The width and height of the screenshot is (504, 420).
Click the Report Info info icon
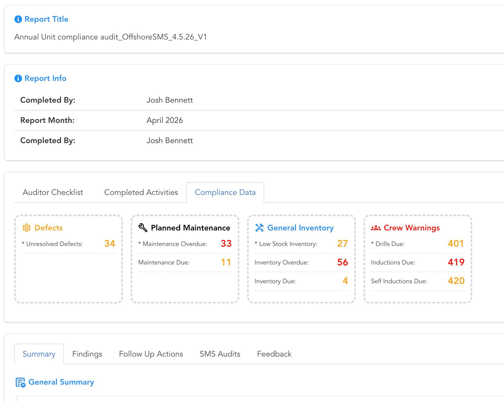pyautogui.click(x=18, y=78)
